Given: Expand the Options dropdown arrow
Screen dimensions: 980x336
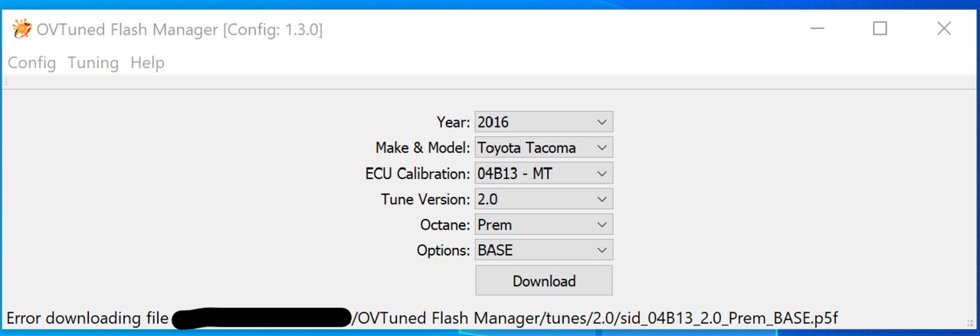Looking at the screenshot, I should [x=602, y=250].
